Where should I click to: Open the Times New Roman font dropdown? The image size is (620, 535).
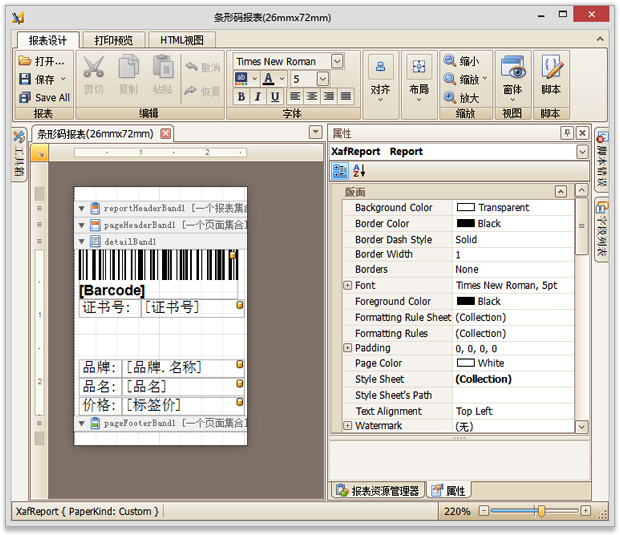337,61
